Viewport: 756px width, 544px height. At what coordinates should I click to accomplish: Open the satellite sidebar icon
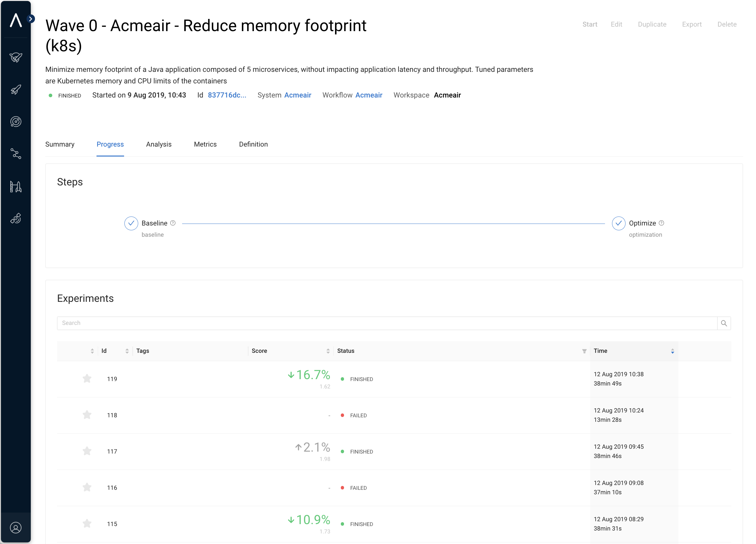point(16,218)
